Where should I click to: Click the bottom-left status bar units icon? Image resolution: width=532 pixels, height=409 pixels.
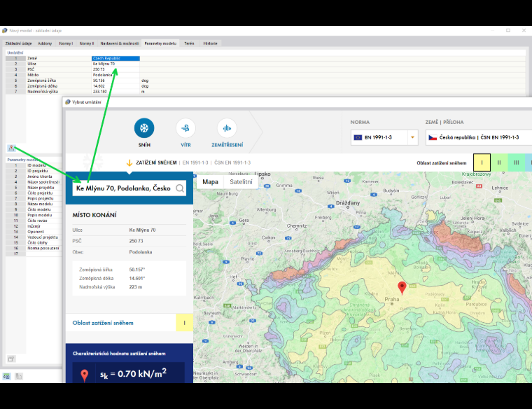click(6, 376)
